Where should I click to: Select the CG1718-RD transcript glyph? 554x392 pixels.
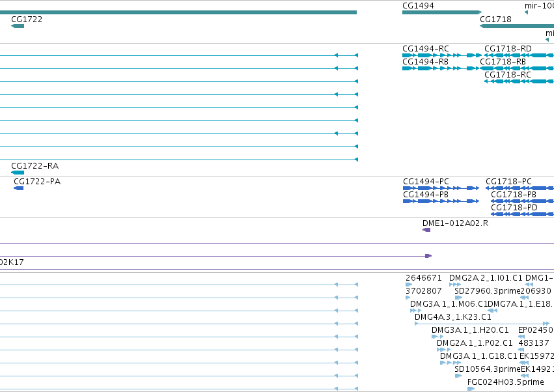pos(519,55)
